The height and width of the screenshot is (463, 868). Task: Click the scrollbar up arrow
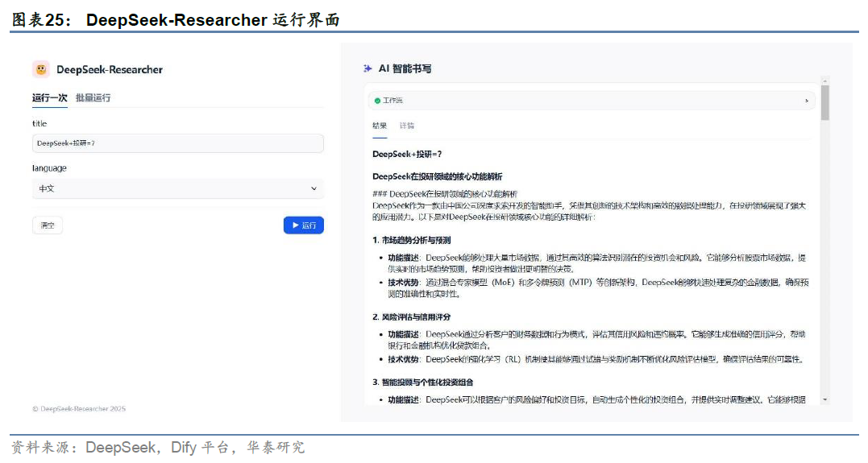(825, 81)
